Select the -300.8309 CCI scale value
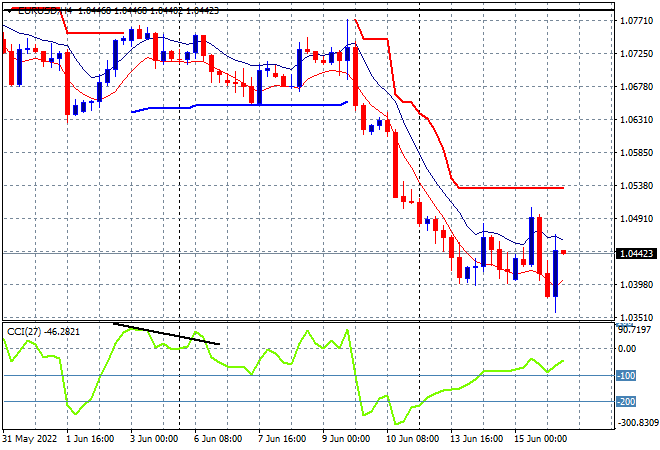 [638, 422]
